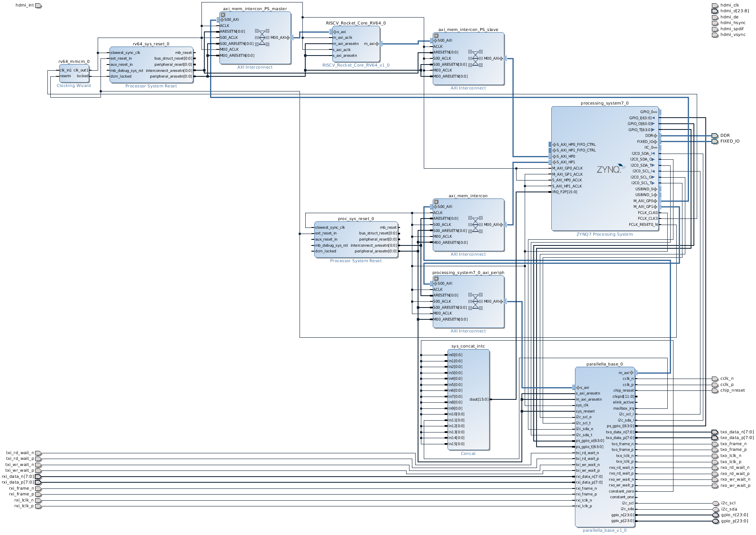Select the hdmi_hsync output port symbol
This screenshot has height=535, width=756.
(715, 23)
